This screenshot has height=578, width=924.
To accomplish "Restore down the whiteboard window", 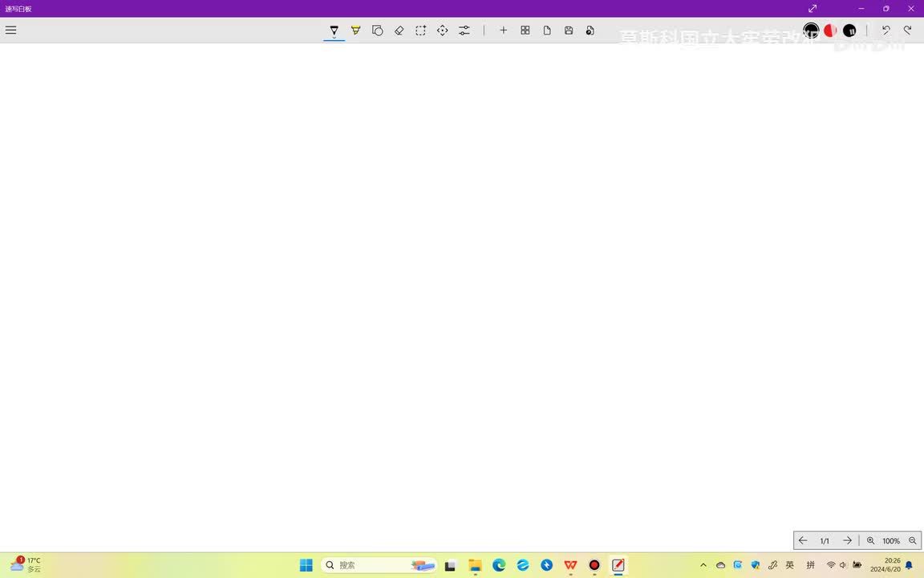I will [x=885, y=8].
